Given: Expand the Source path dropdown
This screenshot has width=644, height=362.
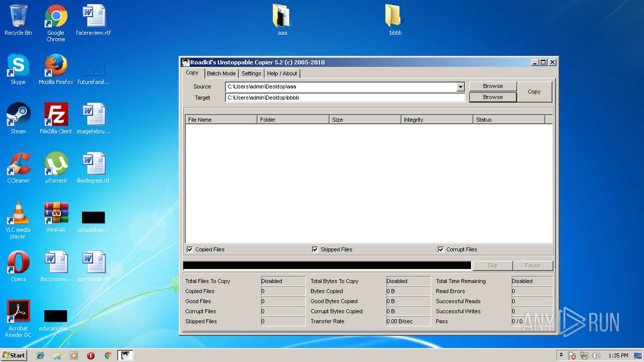Looking at the screenshot, I should point(460,86).
